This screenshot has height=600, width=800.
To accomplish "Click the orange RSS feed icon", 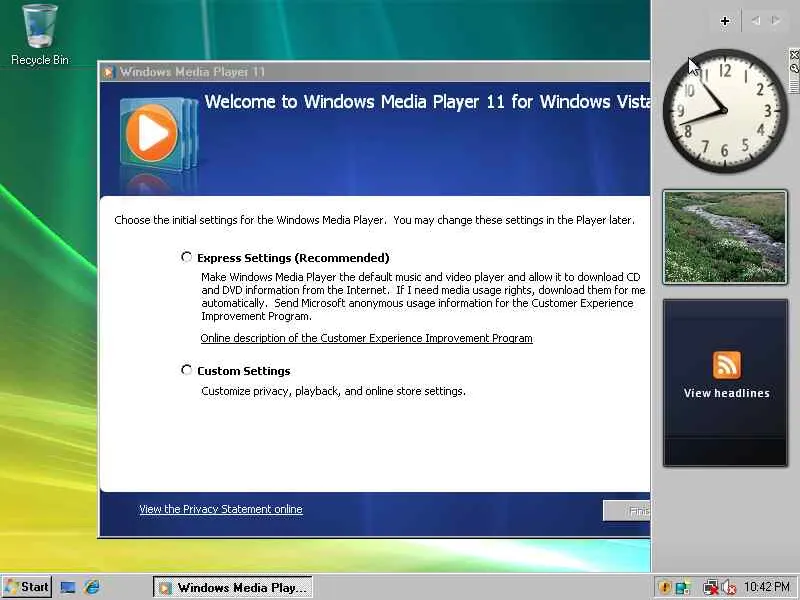I will click(x=727, y=365).
